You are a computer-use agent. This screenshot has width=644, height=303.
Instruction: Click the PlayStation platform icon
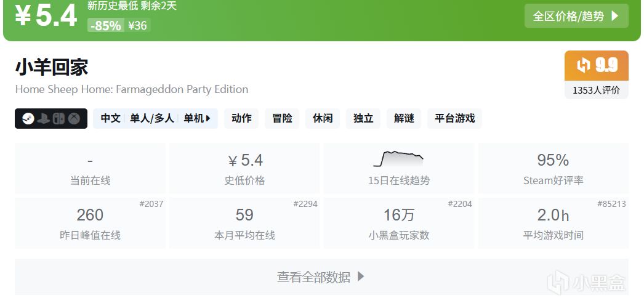coord(43,119)
